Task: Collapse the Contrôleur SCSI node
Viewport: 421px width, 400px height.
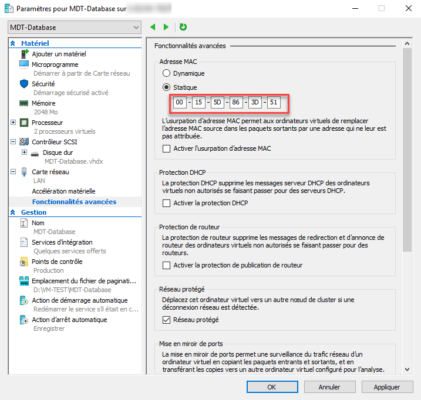Action: point(13,142)
